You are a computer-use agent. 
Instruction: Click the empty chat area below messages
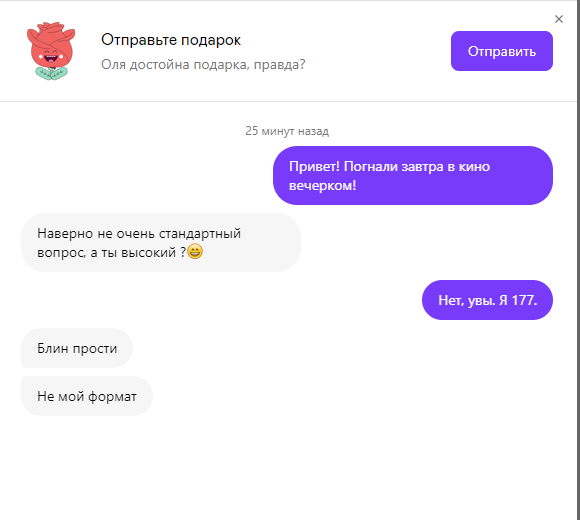[x=287, y=468]
